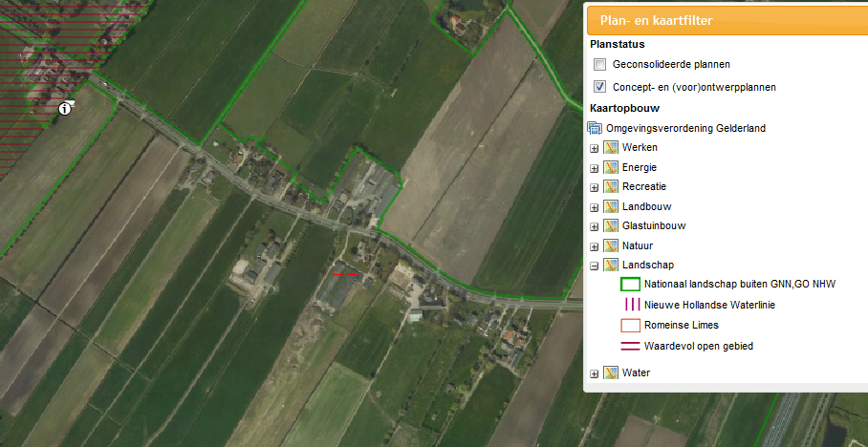Select the Waardevol open gebied legend item
This screenshot has height=447, width=868.
coord(698,346)
